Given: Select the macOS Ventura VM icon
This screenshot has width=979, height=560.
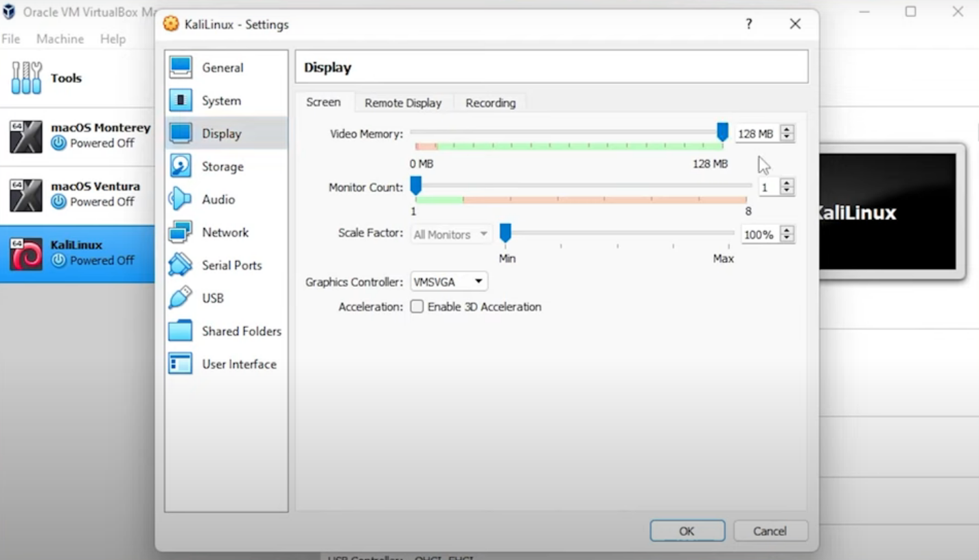Looking at the screenshot, I should point(26,195).
